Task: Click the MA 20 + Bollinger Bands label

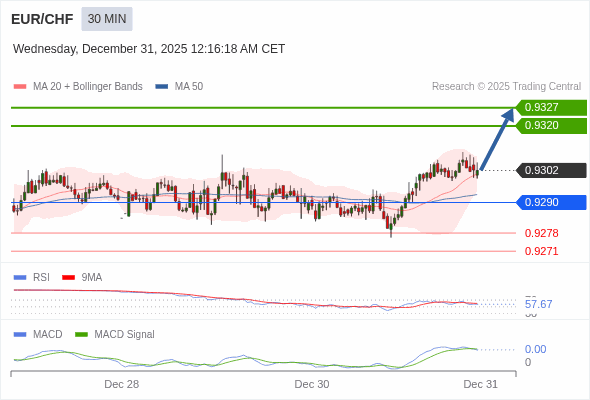Action: [88, 87]
